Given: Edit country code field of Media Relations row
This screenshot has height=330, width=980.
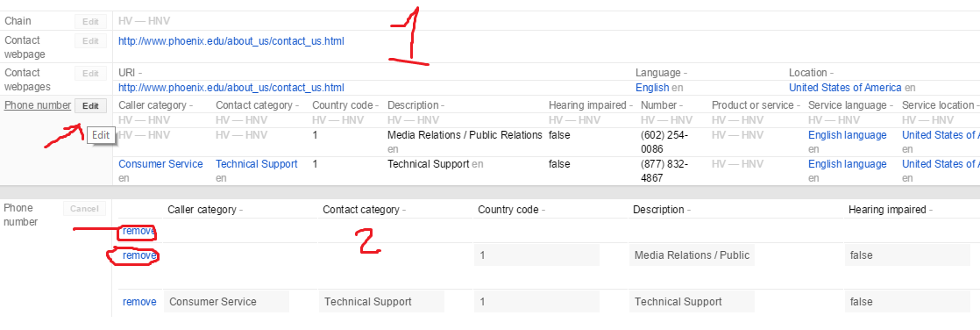Looking at the screenshot, I should click(536, 255).
